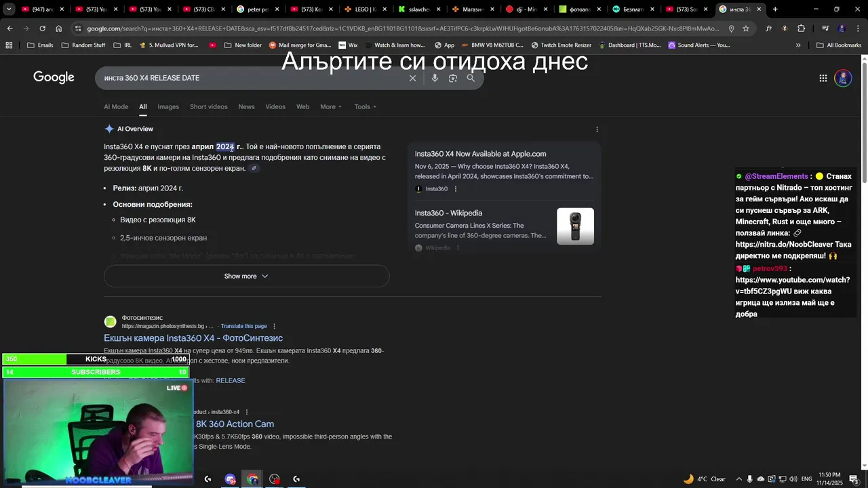Image resolution: width=868 pixels, height=488 pixels.
Task: Open the Chrome three-dot menu
Action: click(857, 28)
